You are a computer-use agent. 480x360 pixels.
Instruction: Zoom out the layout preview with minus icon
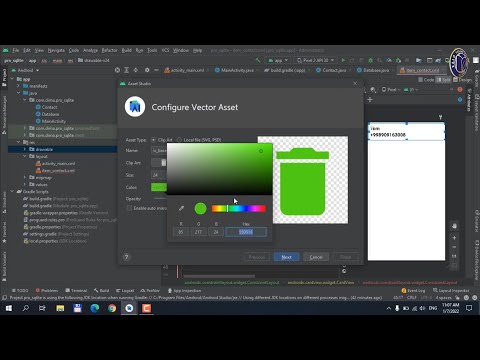[454, 247]
